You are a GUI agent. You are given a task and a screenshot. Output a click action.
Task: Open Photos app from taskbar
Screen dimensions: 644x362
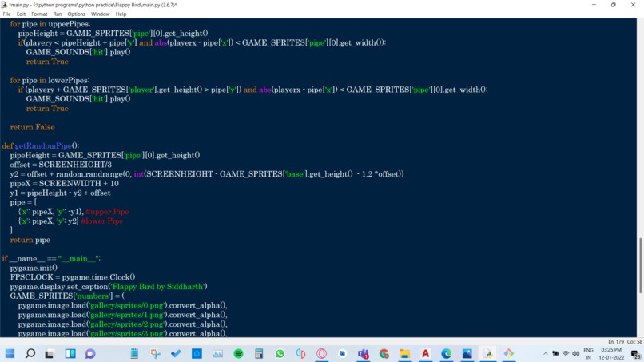(467, 353)
